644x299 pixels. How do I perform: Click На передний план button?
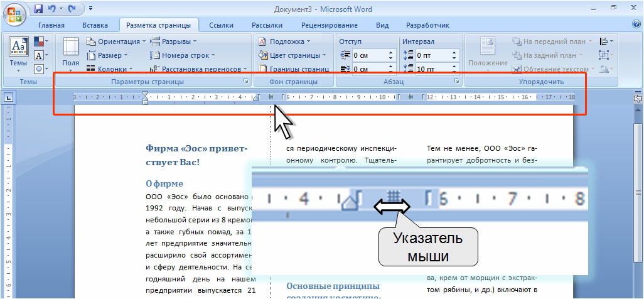pyautogui.click(x=552, y=41)
